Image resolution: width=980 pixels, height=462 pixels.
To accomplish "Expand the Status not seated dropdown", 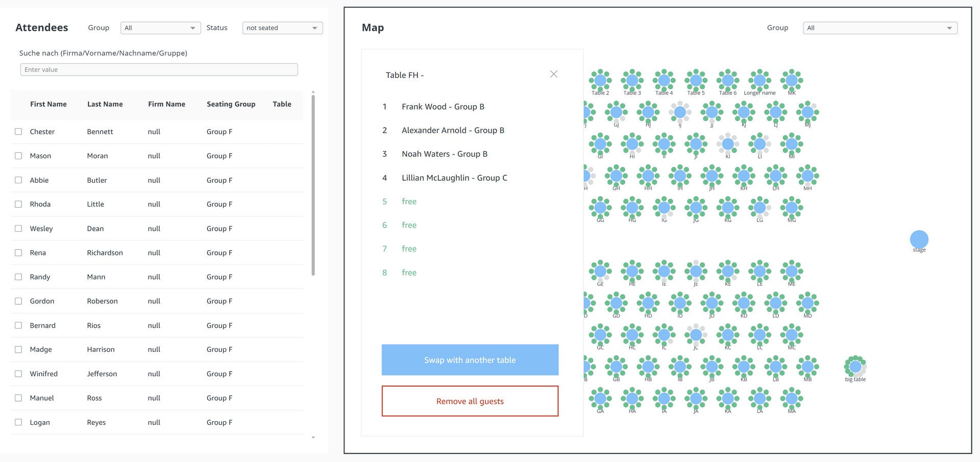I will pyautogui.click(x=282, y=28).
